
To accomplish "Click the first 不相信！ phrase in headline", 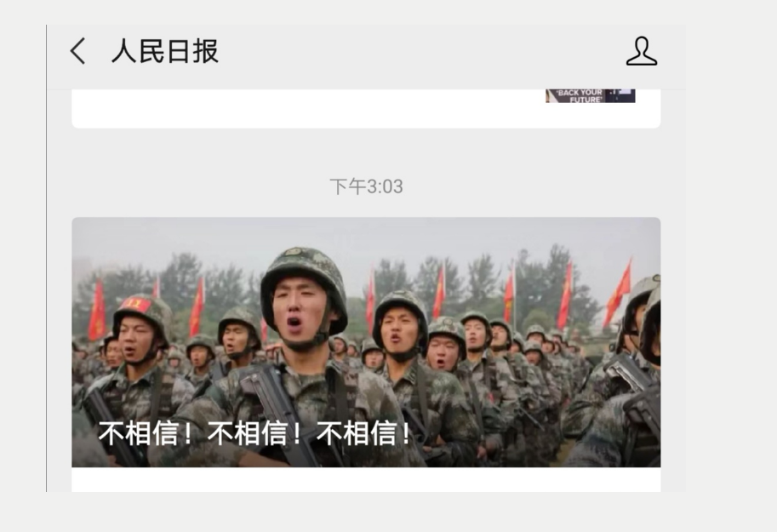I will point(146,433).
